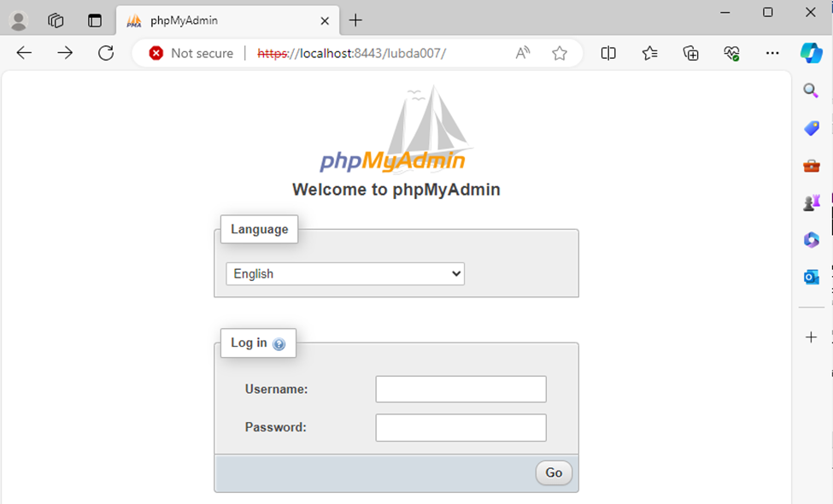This screenshot has height=504, width=833.
Task: Open sidebar Shopping tag icon
Action: pos(812,128)
